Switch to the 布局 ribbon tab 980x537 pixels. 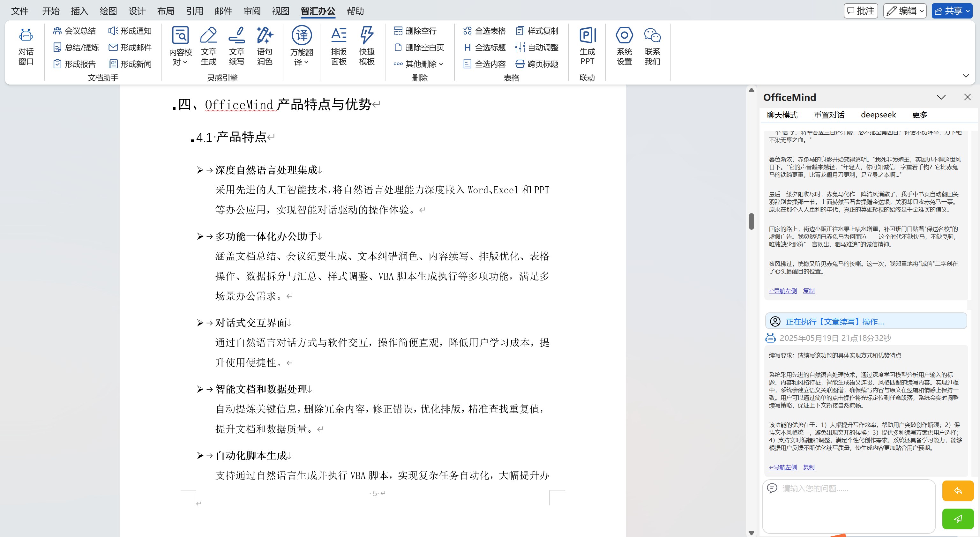[166, 11]
